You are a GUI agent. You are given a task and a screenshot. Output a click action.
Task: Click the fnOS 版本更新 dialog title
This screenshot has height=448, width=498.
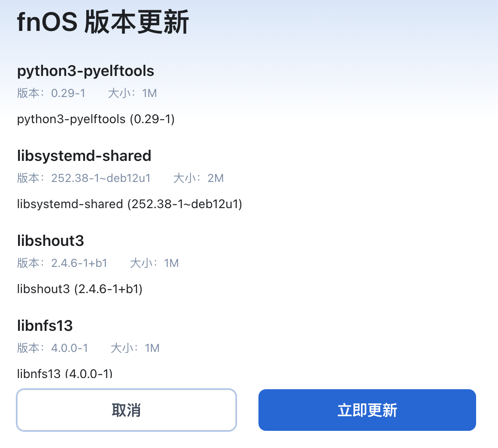[x=103, y=22]
